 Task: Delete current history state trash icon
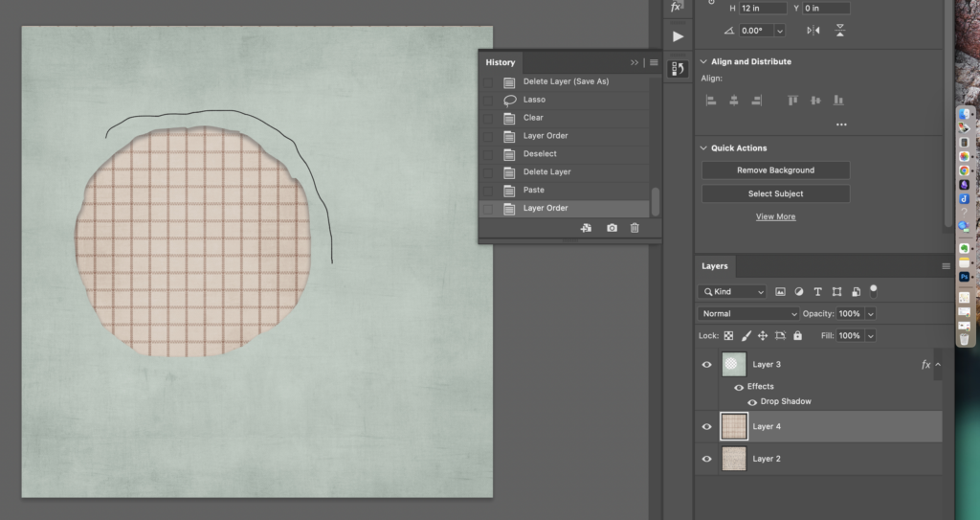click(635, 229)
